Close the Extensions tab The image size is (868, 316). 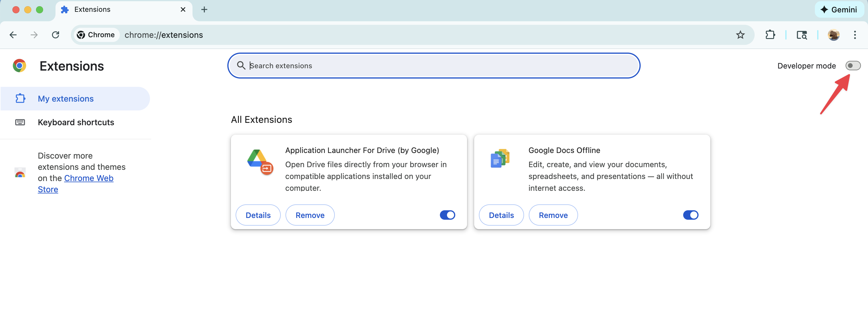183,9
